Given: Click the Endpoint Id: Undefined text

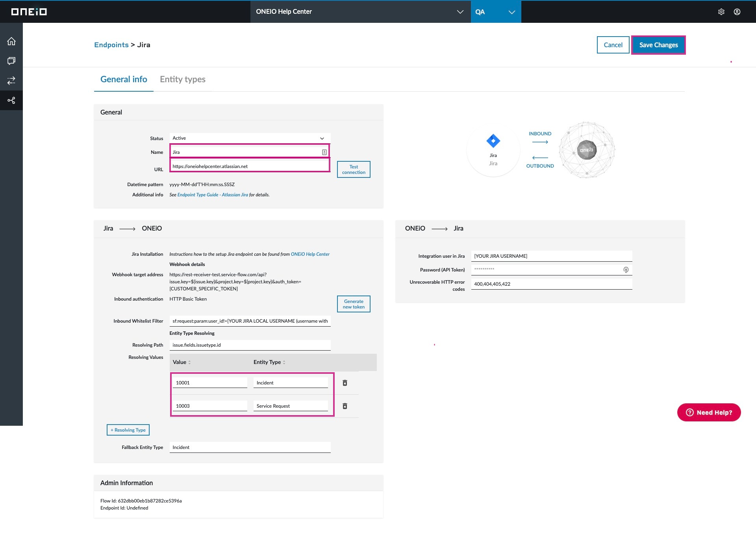Looking at the screenshot, I should (124, 508).
